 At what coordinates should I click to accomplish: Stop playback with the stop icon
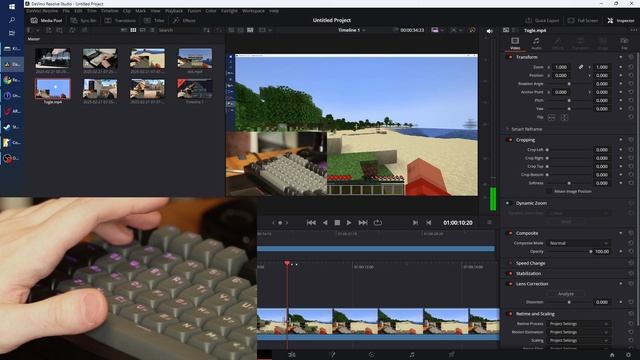[337, 222]
